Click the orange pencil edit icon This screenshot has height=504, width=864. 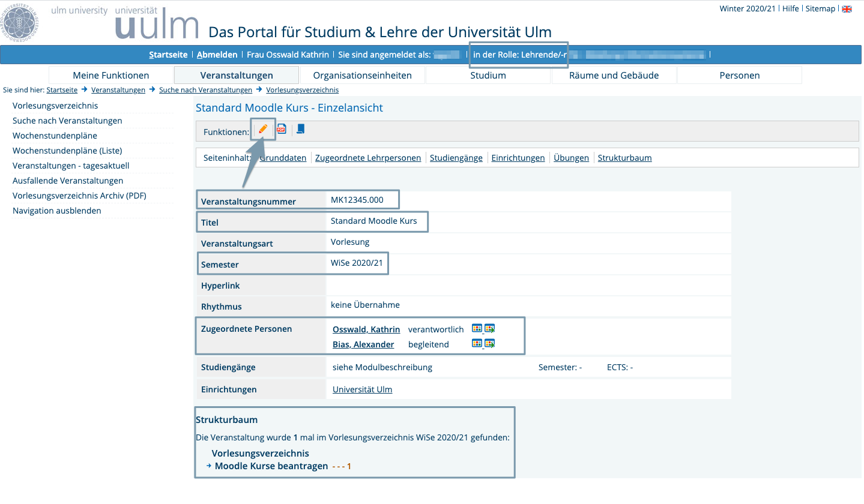tap(263, 129)
